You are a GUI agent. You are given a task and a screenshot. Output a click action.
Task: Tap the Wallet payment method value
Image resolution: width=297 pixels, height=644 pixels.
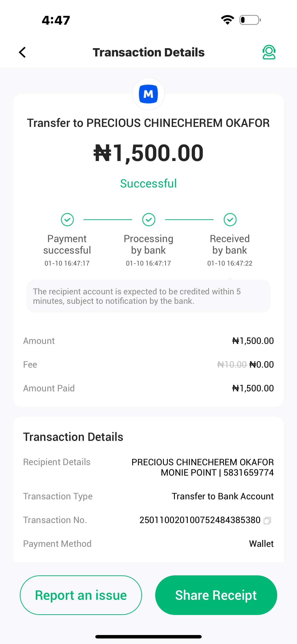261,544
